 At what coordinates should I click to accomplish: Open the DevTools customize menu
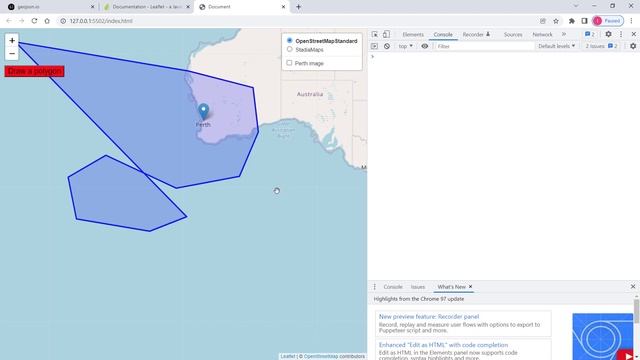pyautogui.click(x=621, y=34)
